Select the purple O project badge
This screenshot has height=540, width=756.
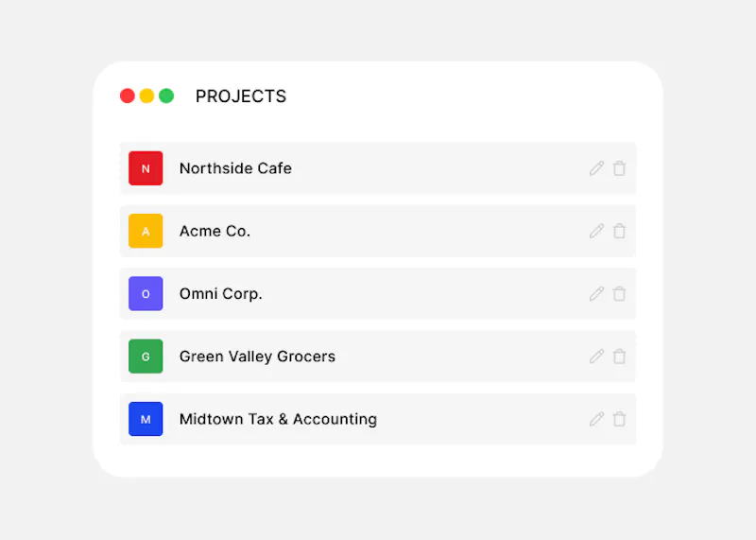pos(146,293)
